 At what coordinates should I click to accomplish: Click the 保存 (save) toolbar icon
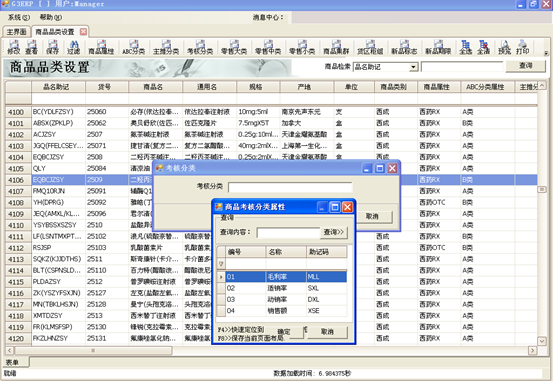point(53,47)
